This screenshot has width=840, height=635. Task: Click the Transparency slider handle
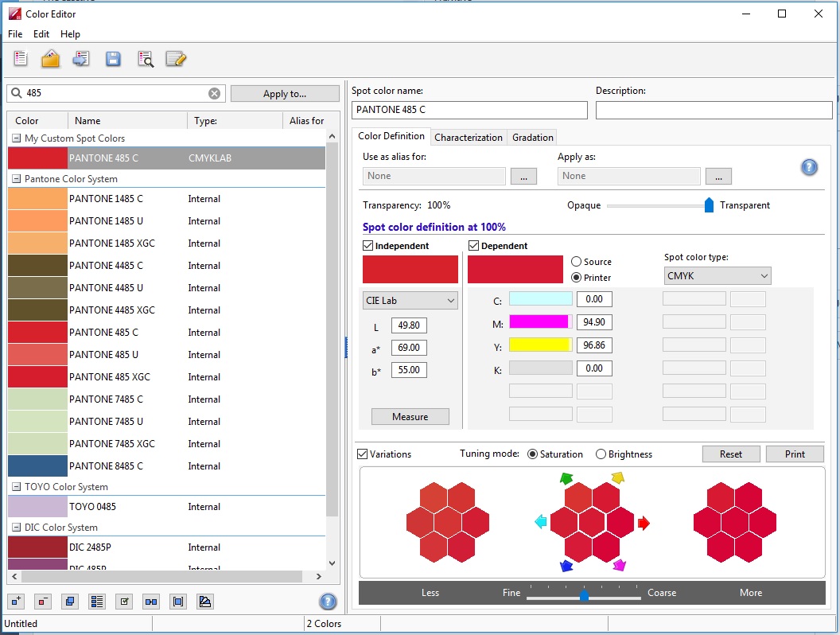[x=709, y=205]
